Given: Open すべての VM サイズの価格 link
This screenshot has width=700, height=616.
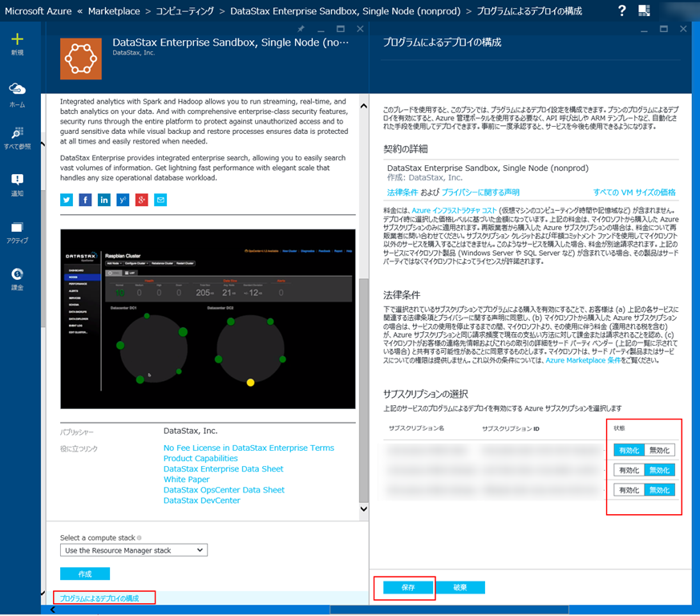Looking at the screenshot, I should click(x=634, y=192).
